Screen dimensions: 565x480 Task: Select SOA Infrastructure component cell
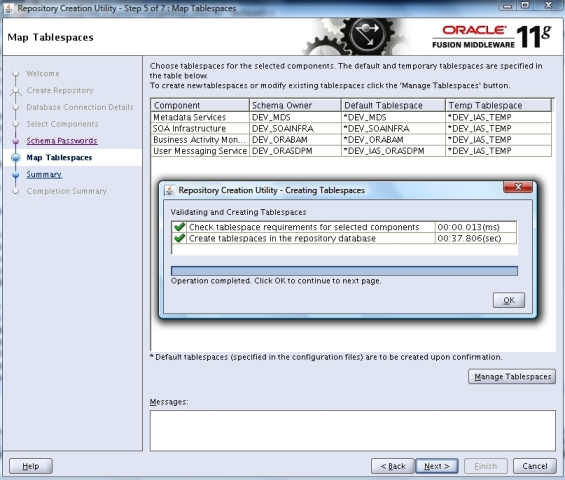pyautogui.click(x=200, y=128)
